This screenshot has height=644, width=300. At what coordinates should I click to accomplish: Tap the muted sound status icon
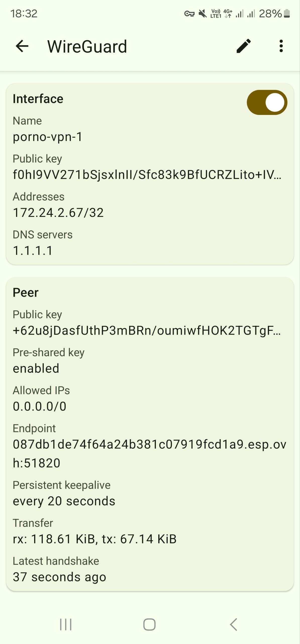[x=203, y=14]
